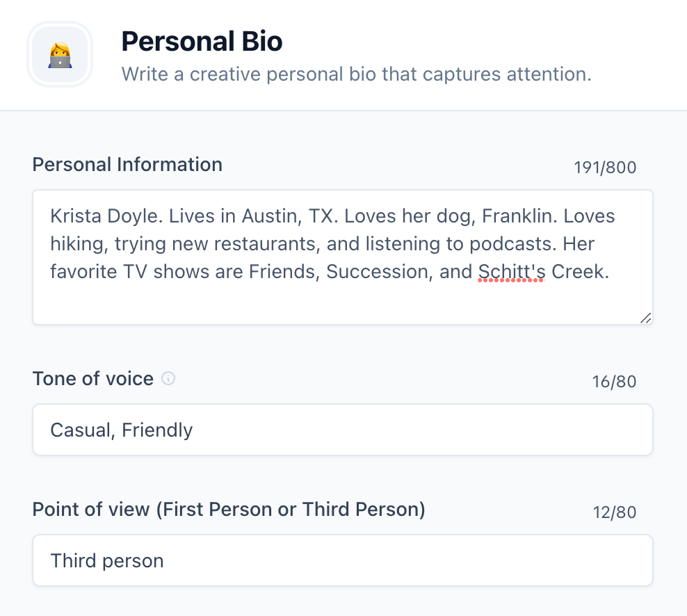Click the Point of view input field
The image size is (687, 616).
click(342, 560)
